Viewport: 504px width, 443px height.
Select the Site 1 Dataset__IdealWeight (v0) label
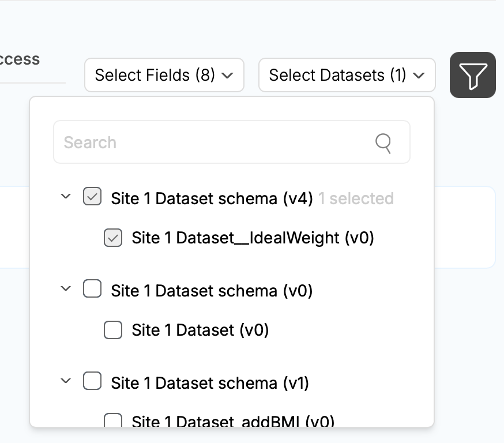253,238
